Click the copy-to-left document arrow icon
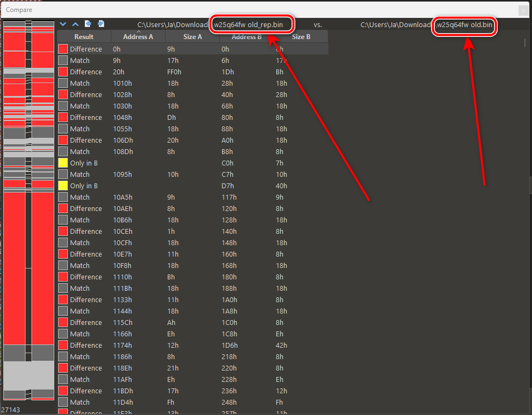The height and width of the screenshot is (415, 532). pos(88,24)
